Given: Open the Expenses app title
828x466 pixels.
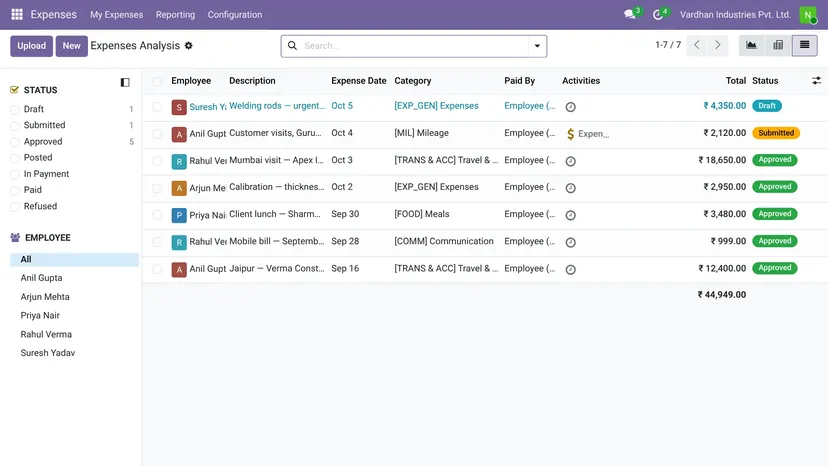Looking at the screenshot, I should point(53,14).
